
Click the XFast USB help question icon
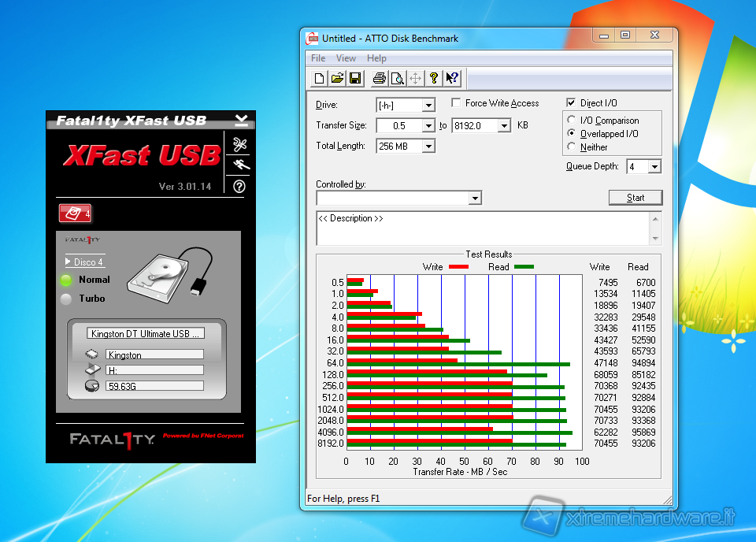pyautogui.click(x=240, y=187)
